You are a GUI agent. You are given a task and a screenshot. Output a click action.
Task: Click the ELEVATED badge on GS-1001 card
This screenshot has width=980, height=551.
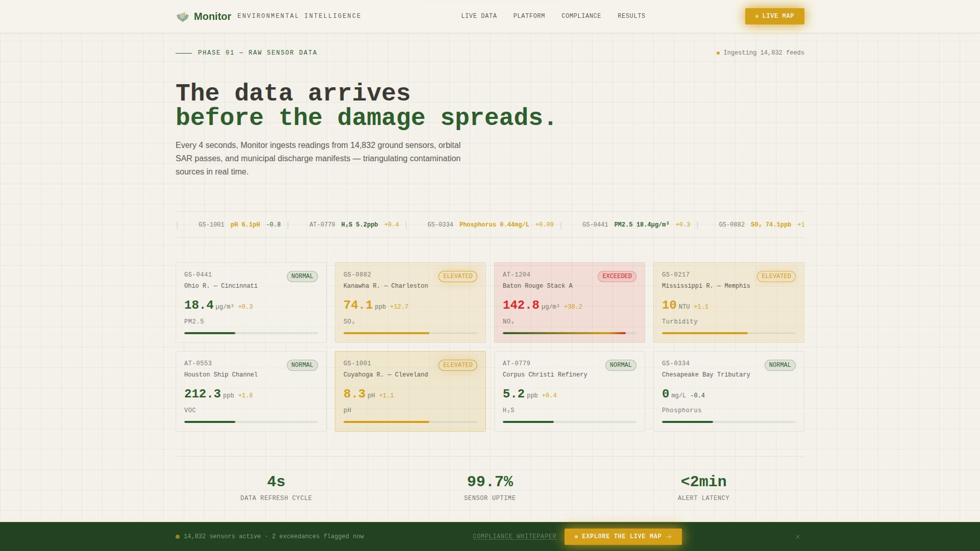(x=458, y=365)
